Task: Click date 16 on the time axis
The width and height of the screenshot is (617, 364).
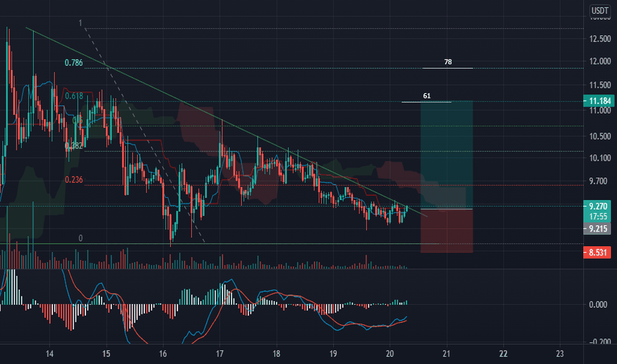Action: coord(163,354)
